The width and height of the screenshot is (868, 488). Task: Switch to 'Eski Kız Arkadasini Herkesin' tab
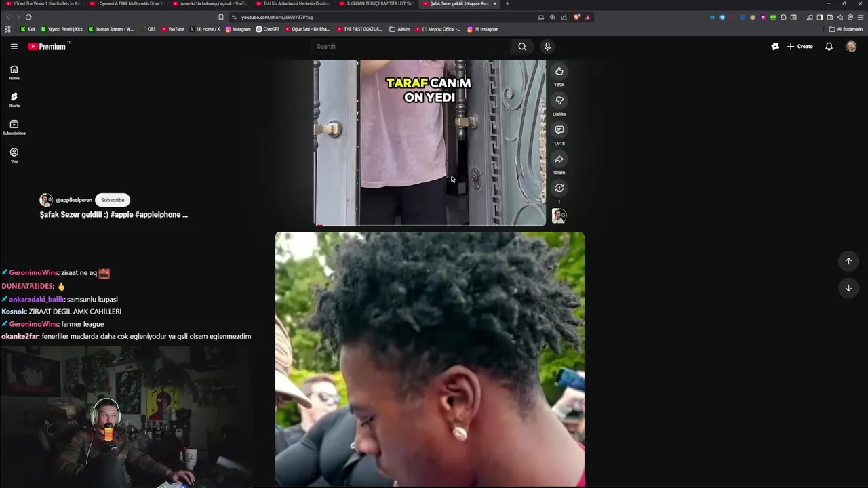click(294, 3)
